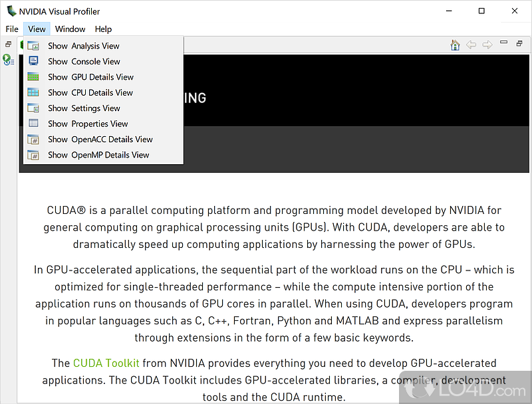
Task: Choose Show OpenACC Details View
Action: [103, 140]
